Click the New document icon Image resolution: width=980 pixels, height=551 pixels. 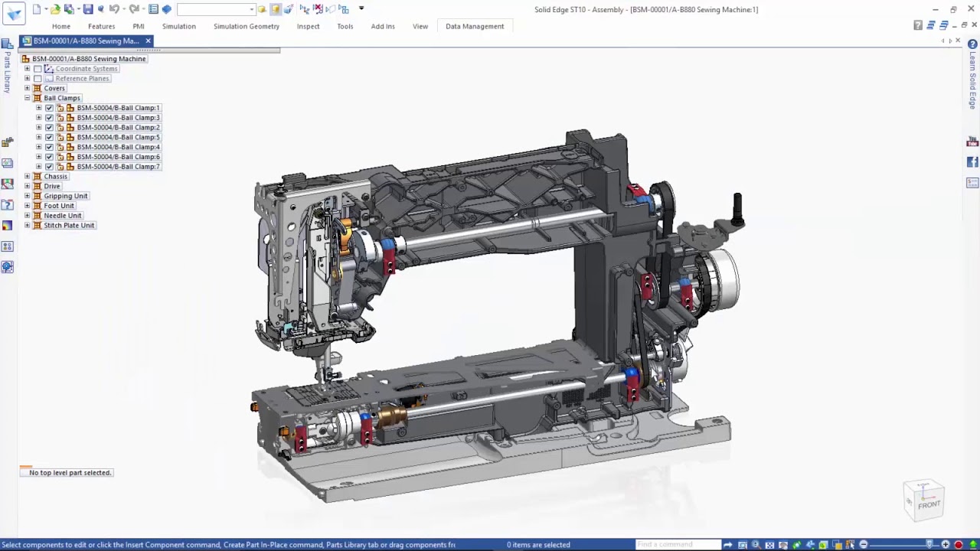(x=36, y=9)
